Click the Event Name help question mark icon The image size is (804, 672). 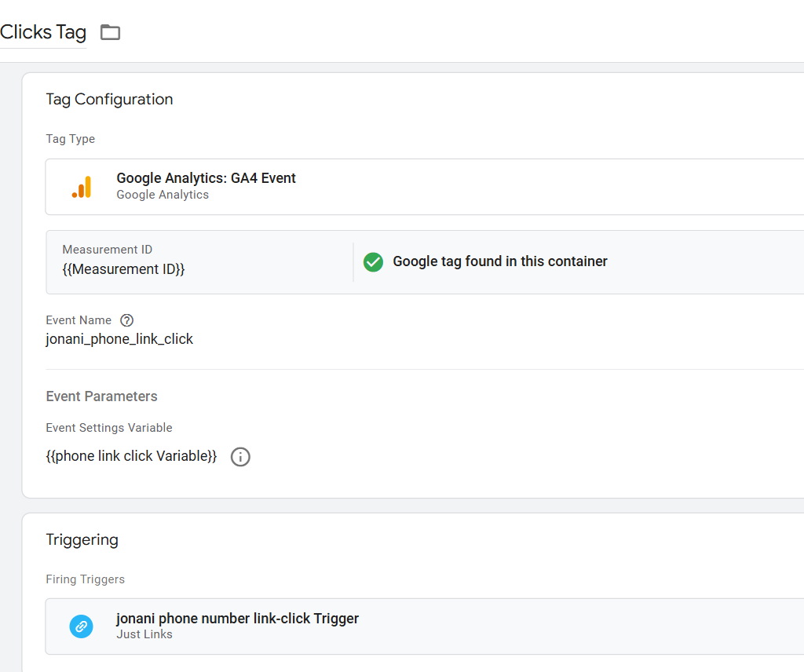tap(126, 320)
